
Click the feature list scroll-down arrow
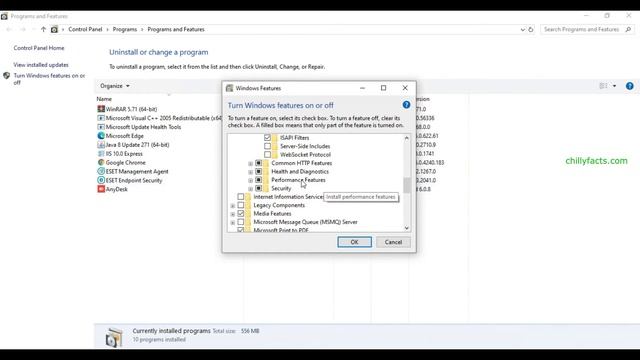point(407,228)
